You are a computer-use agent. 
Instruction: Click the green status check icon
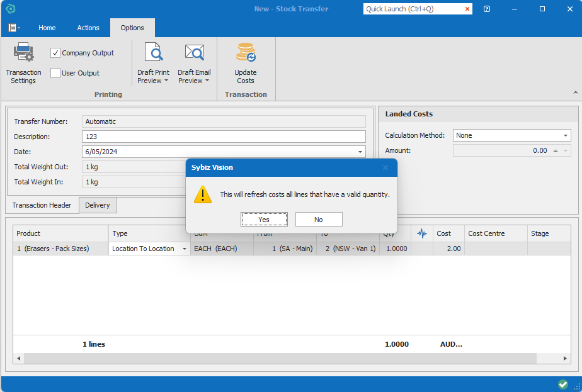[x=562, y=384]
